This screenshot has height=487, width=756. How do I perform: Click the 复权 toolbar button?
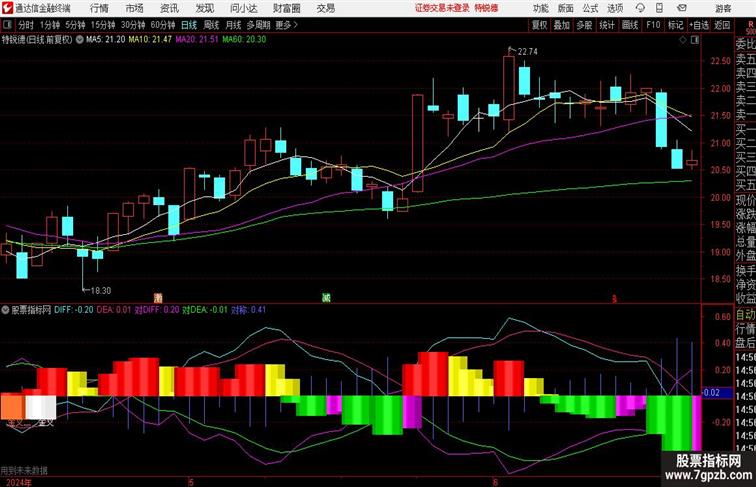click(x=539, y=25)
